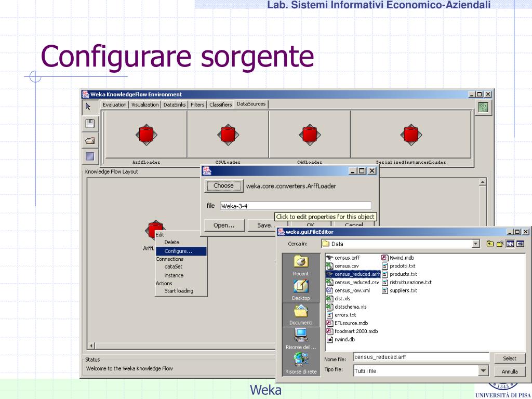Click the layout horizontal scrollbar left arrow

91,345
